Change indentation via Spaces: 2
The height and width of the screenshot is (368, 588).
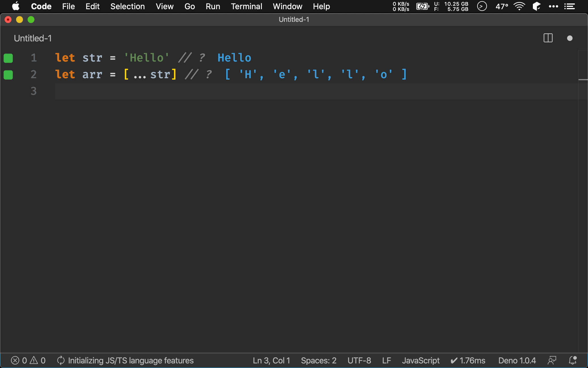tap(318, 361)
